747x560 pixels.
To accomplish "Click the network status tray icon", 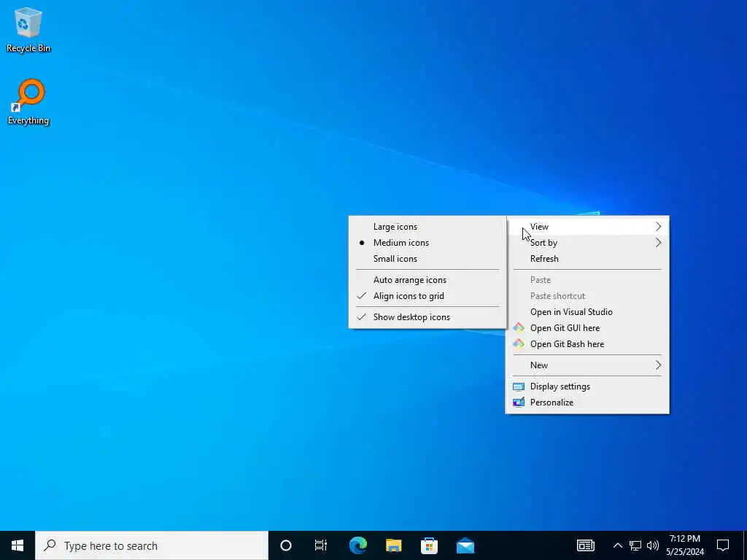I will point(635,545).
